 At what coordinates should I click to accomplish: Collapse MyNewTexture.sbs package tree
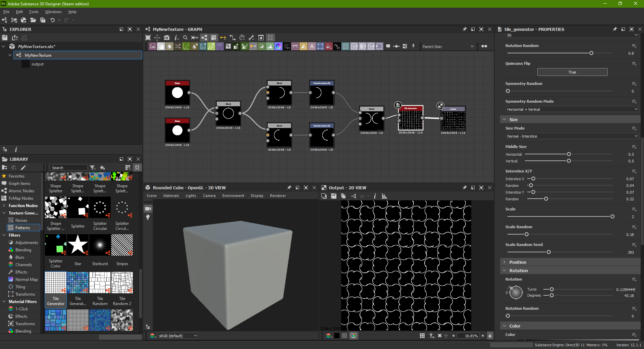pyautogui.click(x=3, y=46)
